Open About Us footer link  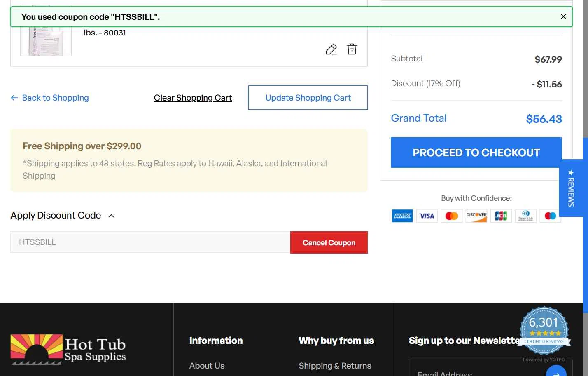(x=207, y=366)
